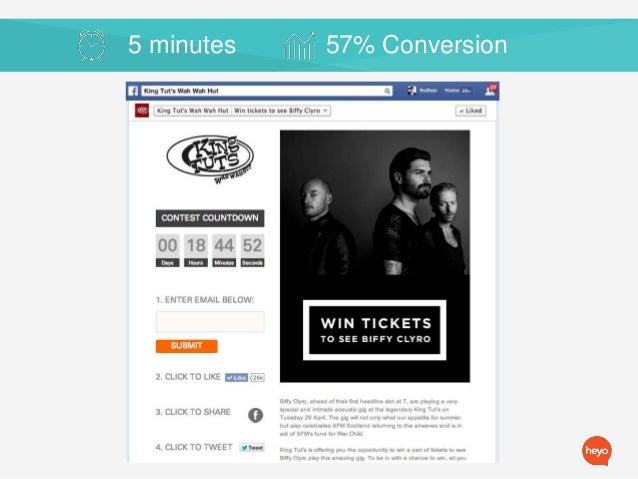
Task: Click the conversion chart icon
Action: pos(300,46)
